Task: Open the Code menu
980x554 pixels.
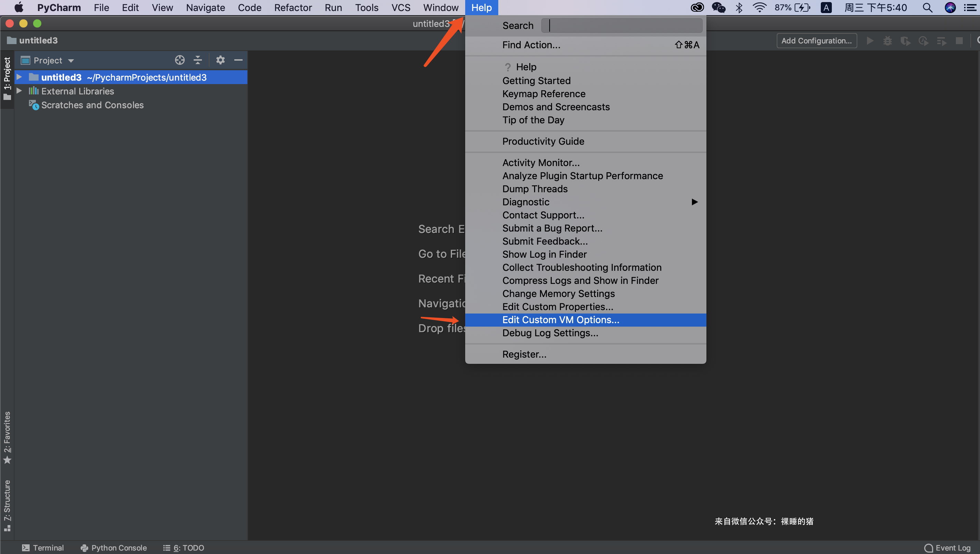Action: click(x=249, y=8)
